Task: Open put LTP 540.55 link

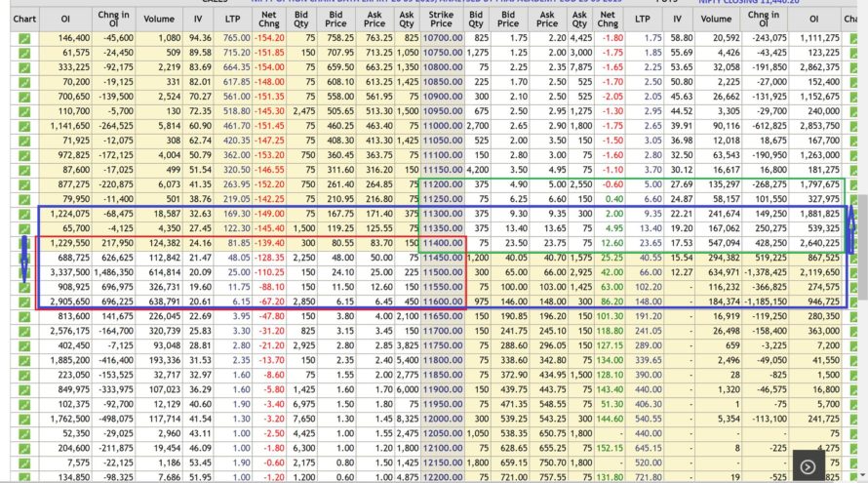Action: click(648, 419)
